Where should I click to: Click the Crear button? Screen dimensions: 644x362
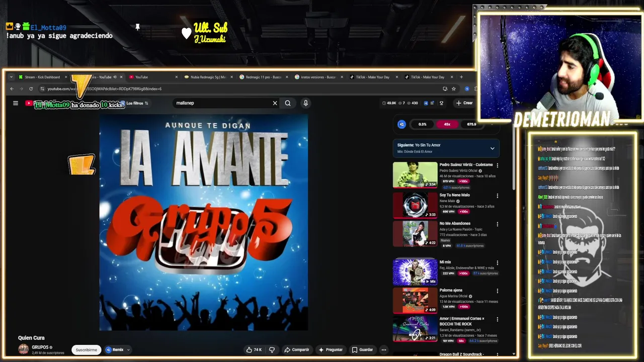click(x=464, y=103)
